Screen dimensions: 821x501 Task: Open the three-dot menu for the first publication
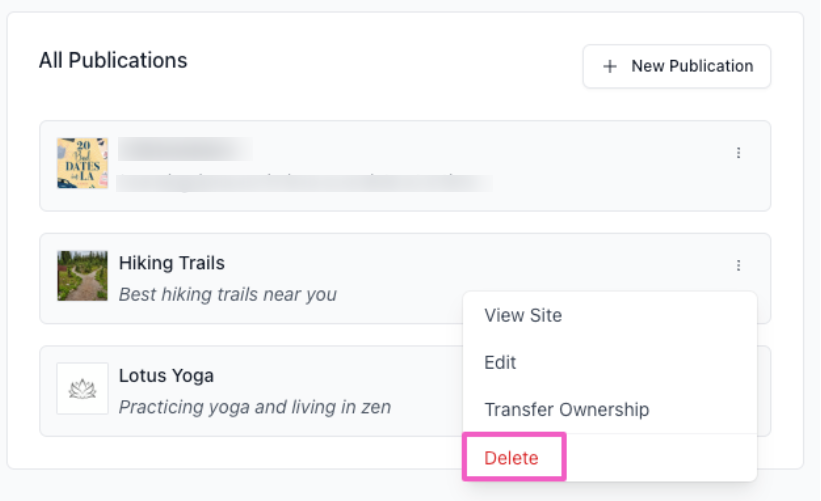pos(739,153)
